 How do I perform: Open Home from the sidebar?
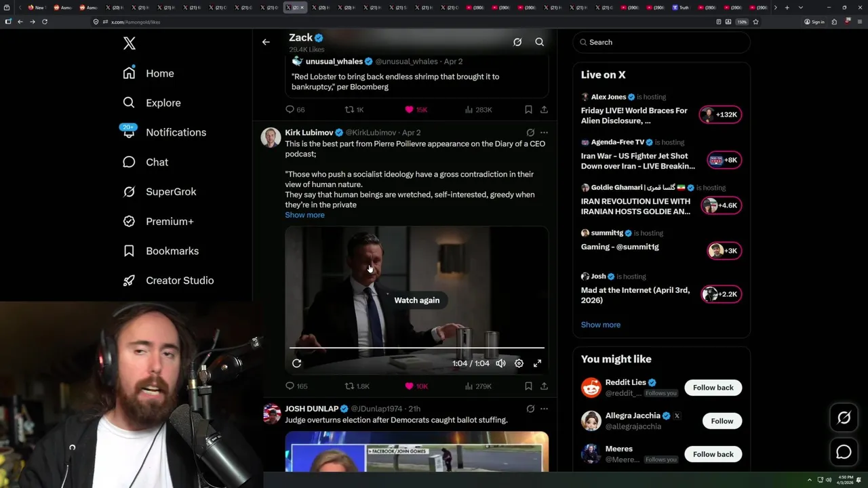click(x=149, y=73)
